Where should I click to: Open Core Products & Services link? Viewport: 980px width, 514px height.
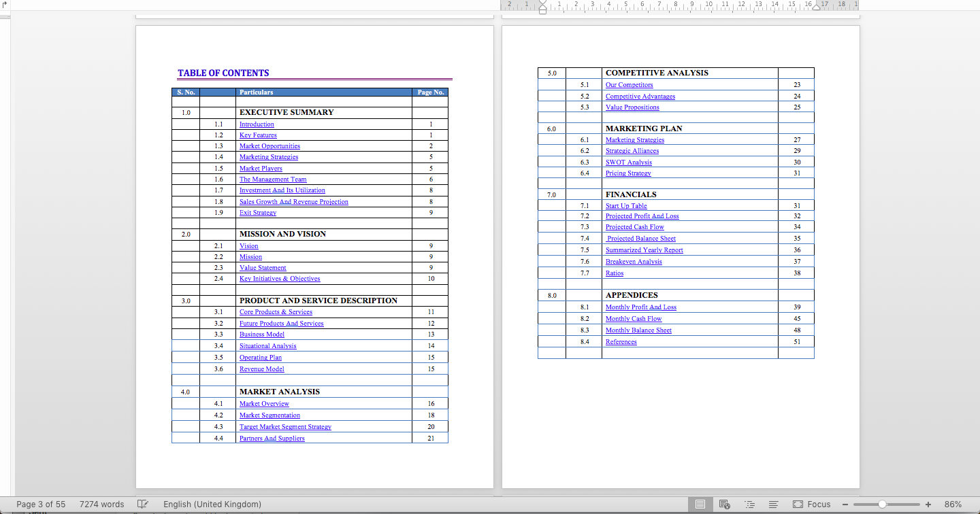coord(276,312)
